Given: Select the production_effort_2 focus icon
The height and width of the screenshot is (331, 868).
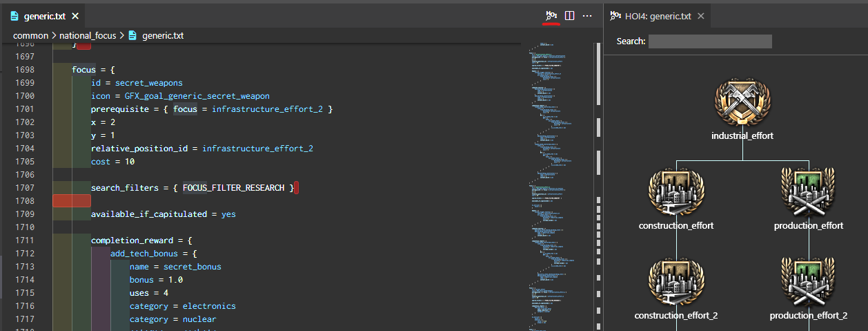Looking at the screenshot, I should click(809, 283).
